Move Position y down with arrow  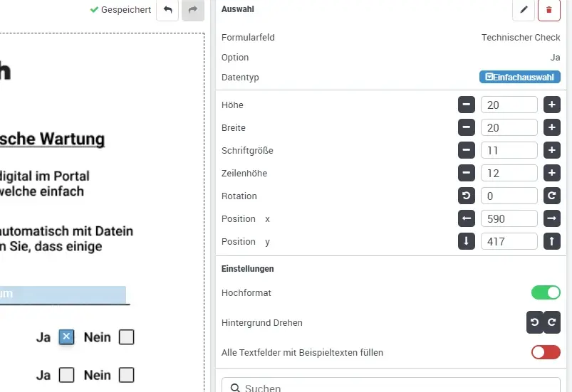pos(466,242)
